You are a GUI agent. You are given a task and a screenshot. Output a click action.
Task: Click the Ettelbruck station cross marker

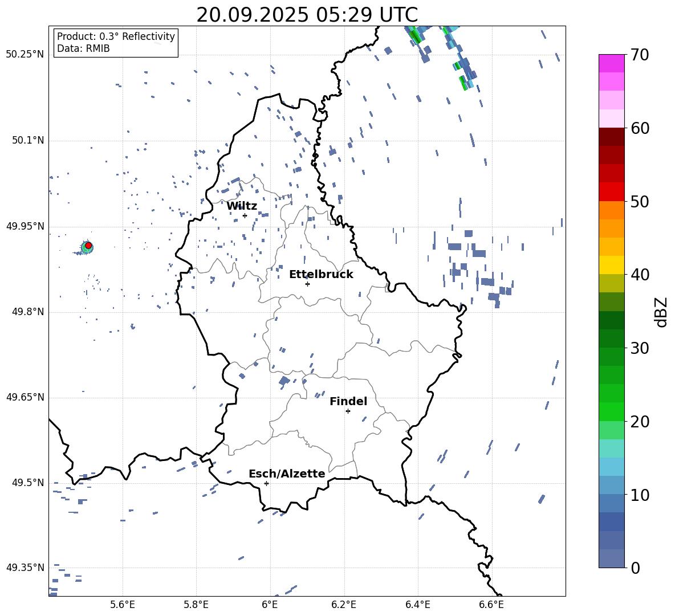click(307, 284)
